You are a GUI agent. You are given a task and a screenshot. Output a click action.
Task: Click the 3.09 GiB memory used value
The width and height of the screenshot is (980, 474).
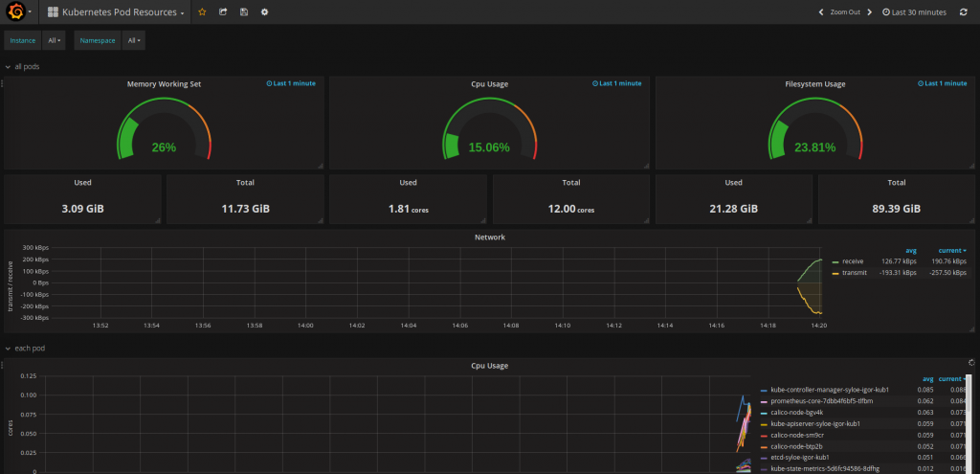click(x=82, y=209)
